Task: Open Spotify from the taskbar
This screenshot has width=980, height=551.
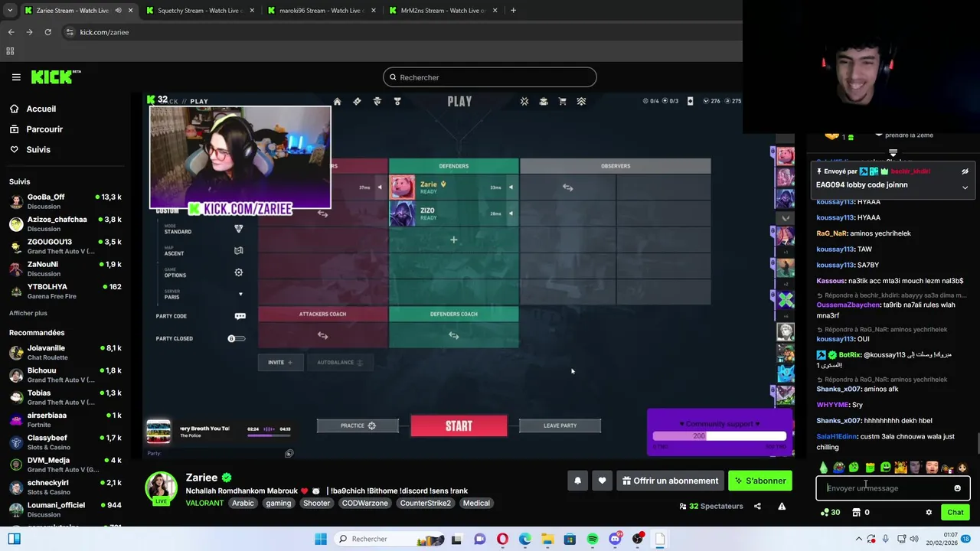Action: pyautogui.click(x=593, y=539)
